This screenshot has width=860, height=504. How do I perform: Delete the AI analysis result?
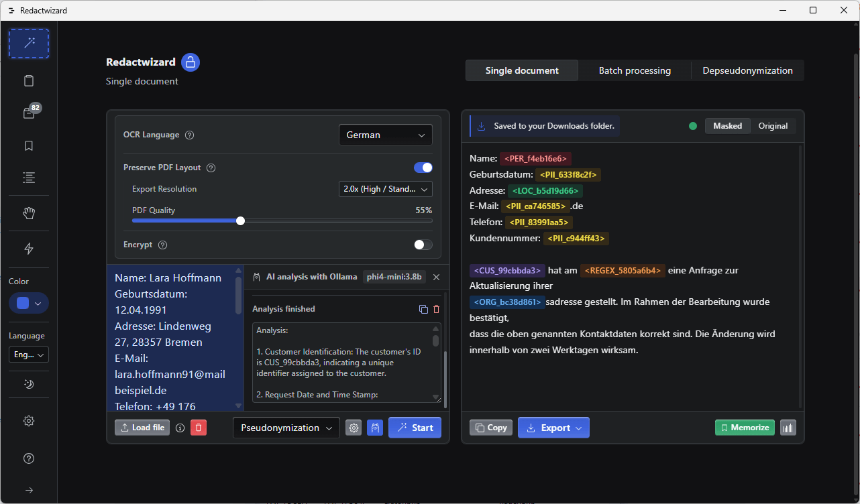436,309
